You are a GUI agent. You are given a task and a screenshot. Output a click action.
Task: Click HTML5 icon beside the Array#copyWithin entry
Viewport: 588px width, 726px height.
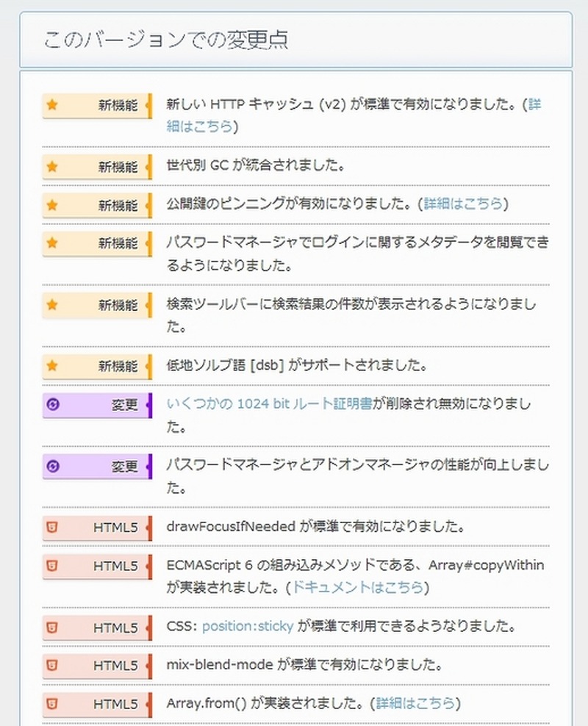[x=52, y=566]
